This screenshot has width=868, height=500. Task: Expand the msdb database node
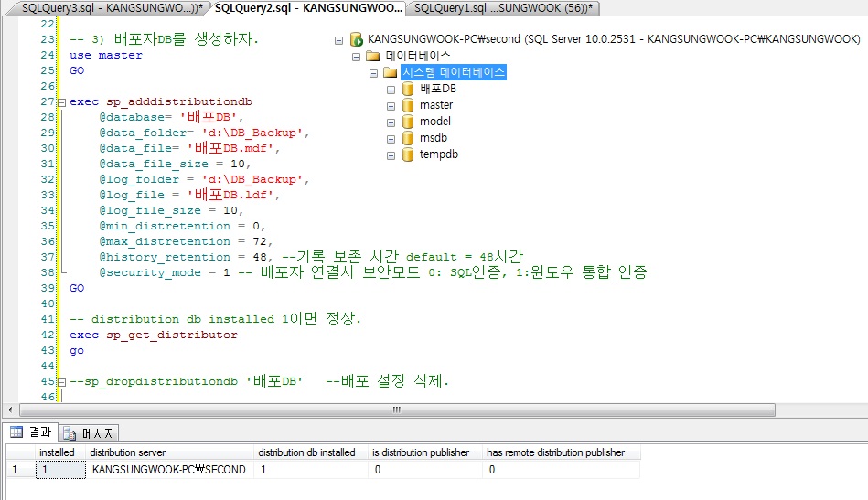pos(391,139)
